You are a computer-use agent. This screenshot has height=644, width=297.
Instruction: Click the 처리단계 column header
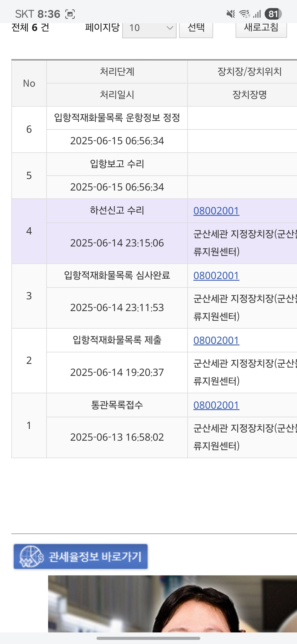[117, 72]
